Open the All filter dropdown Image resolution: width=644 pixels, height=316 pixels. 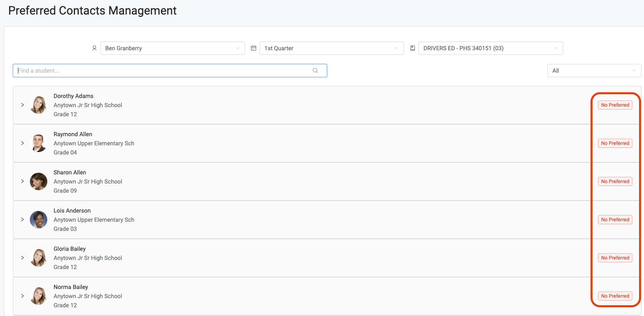pos(594,70)
